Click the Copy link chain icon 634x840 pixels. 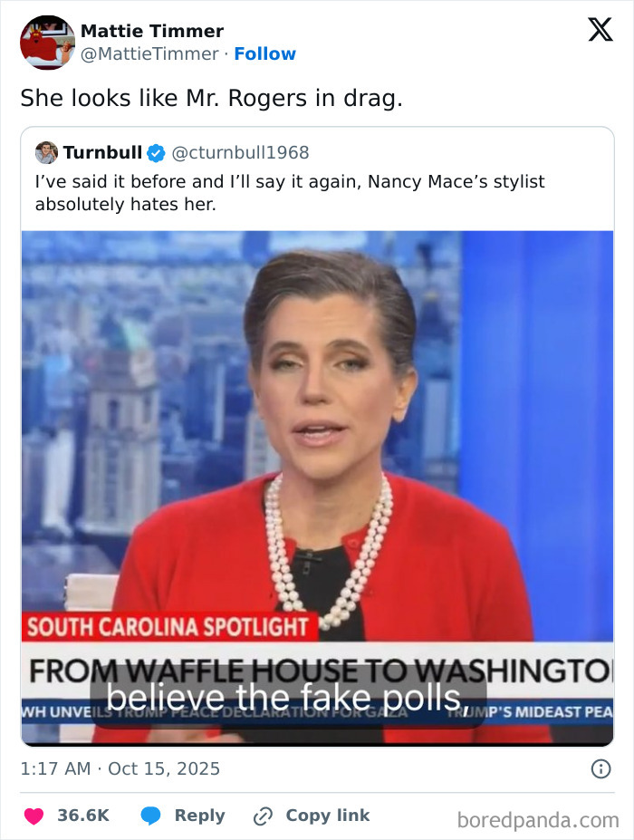pos(264,815)
